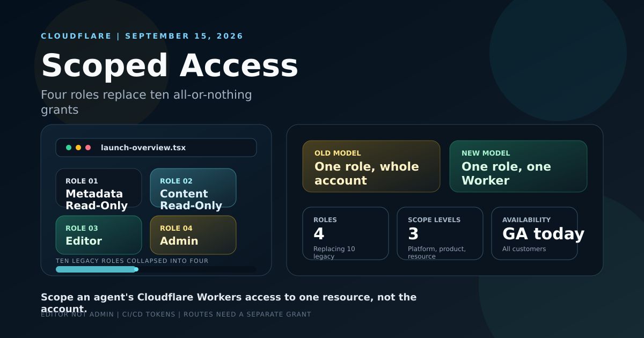Open the Role 01 Metadata Read-Only card
This screenshot has width=644, height=338.
coord(99,188)
